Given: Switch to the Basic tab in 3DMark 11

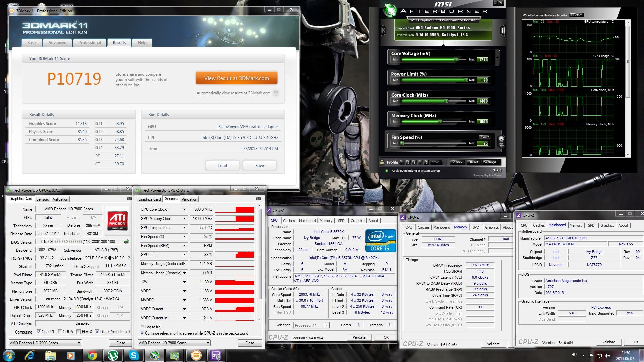Looking at the screenshot, I should (32, 43).
